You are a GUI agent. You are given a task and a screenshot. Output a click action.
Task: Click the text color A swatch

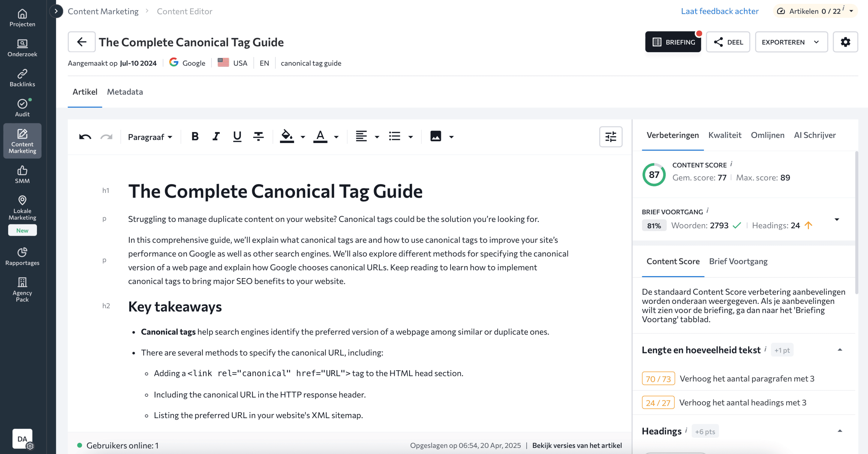click(320, 137)
